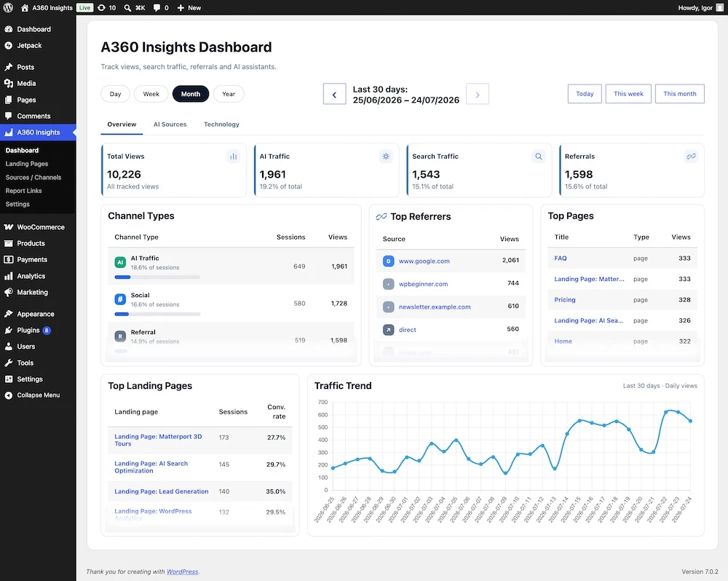Click the WordPress footer link
The height and width of the screenshot is (581, 728).
tap(183, 572)
